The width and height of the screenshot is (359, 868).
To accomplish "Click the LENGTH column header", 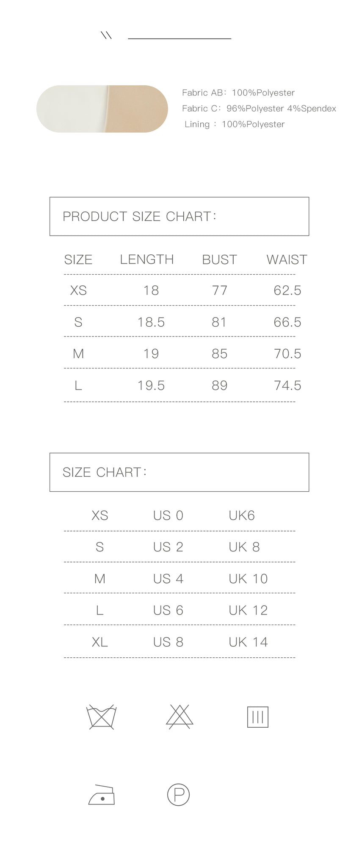I will click(147, 259).
